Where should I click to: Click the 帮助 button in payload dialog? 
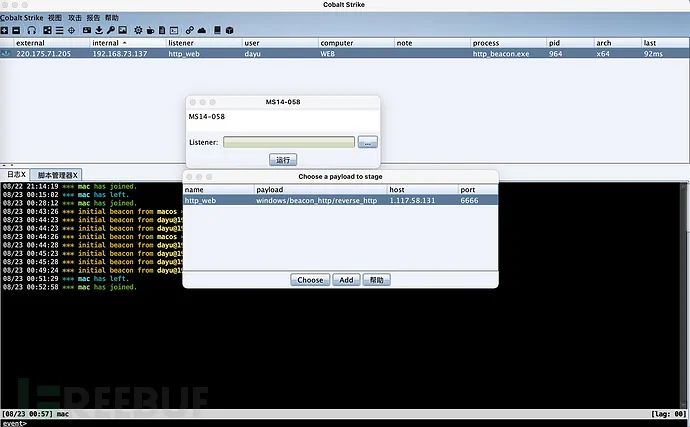[x=376, y=280]
